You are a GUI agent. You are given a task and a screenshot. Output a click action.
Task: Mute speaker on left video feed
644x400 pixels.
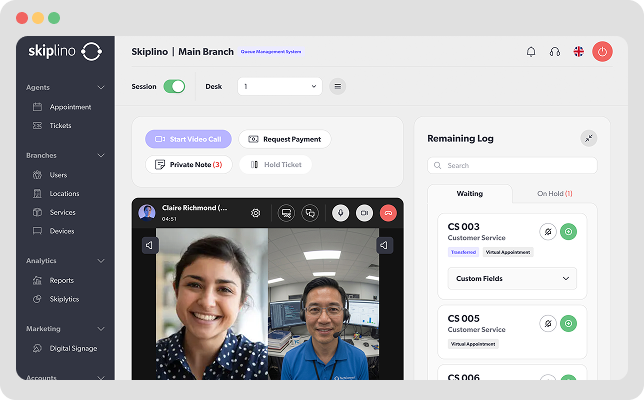(150, 245)
